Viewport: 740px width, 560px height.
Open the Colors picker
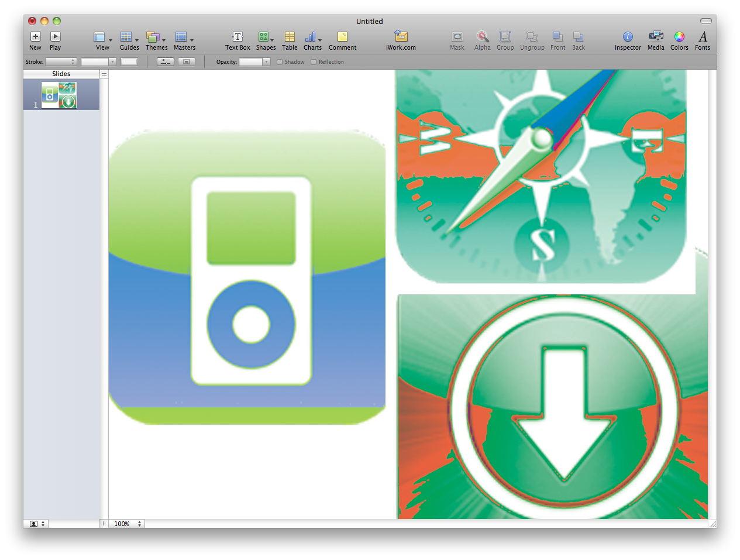(679, 40)
